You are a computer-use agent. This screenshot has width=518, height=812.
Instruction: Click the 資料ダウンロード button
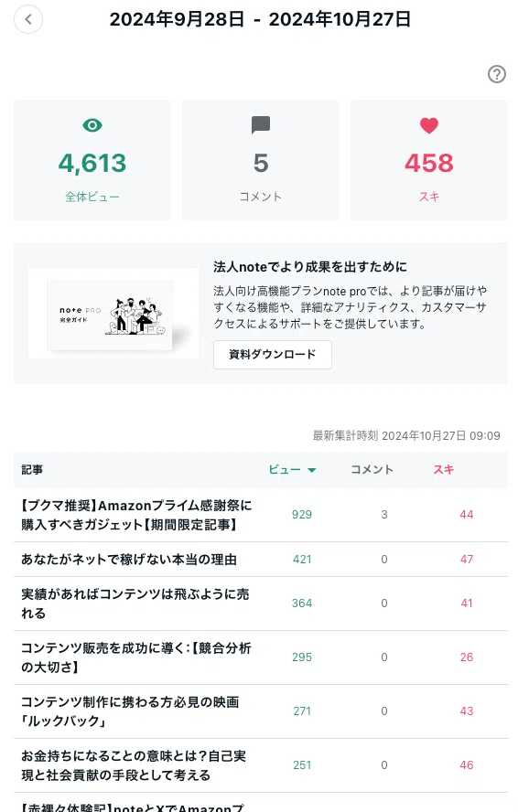coord(272,355)
